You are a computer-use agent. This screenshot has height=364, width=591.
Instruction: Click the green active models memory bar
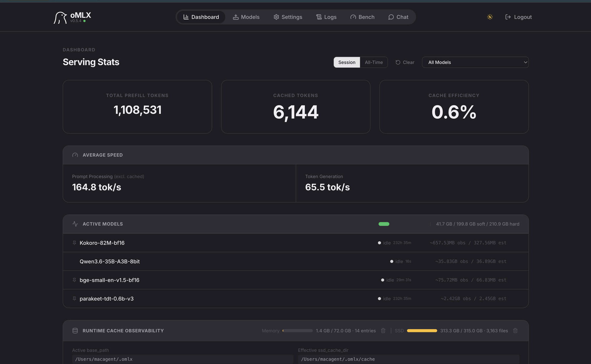pyautogui.click(x=384, y=224)
